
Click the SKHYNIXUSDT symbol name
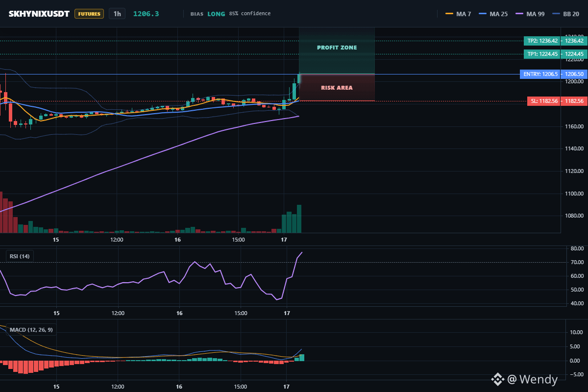pyautogui.click(x=39, y=14)
